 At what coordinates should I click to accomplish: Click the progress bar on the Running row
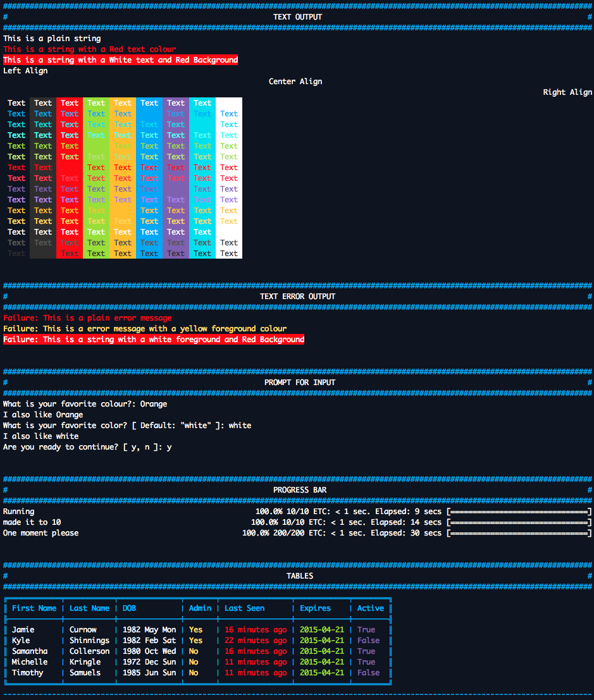(519, 512)
